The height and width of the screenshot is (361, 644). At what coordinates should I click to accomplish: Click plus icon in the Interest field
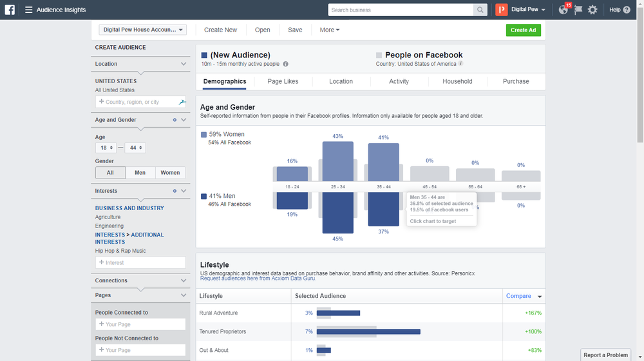coord(101,262)
